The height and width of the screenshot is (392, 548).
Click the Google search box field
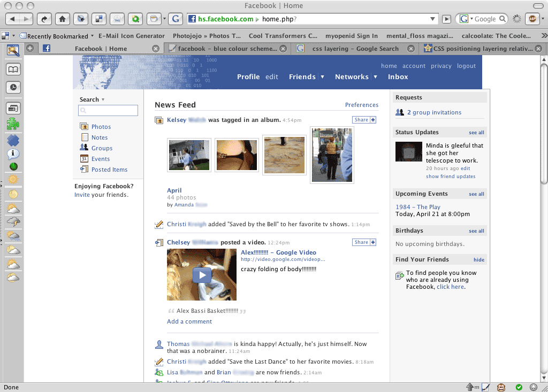coord(486,19)
